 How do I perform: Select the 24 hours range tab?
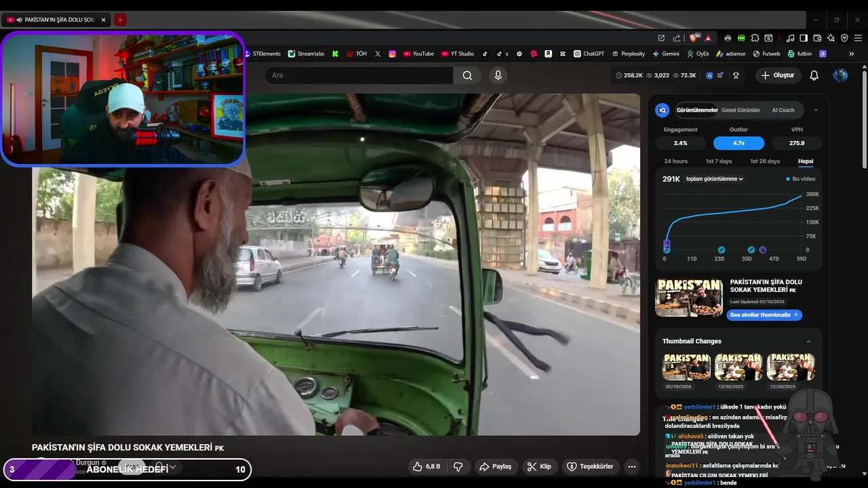coord(676,161)
